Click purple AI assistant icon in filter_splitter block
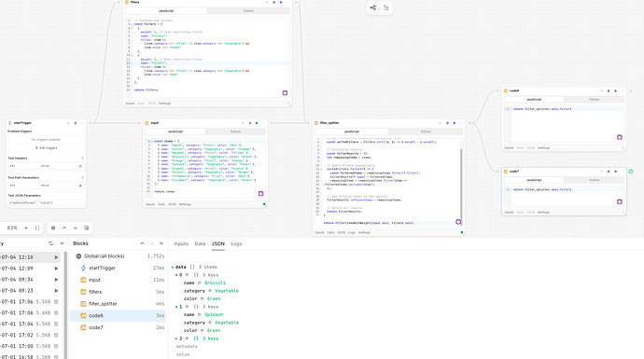Screen dimensions: 644x359 (x=458, y=222)
